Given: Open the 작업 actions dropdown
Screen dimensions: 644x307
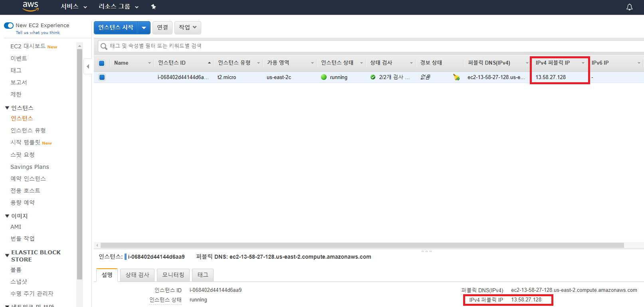Looking at the screenshot, I should pos(188,28).
